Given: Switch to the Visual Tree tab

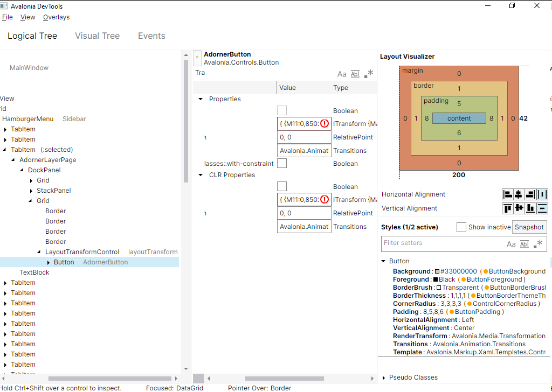Looking at the screenshot, I should [97, 36].
